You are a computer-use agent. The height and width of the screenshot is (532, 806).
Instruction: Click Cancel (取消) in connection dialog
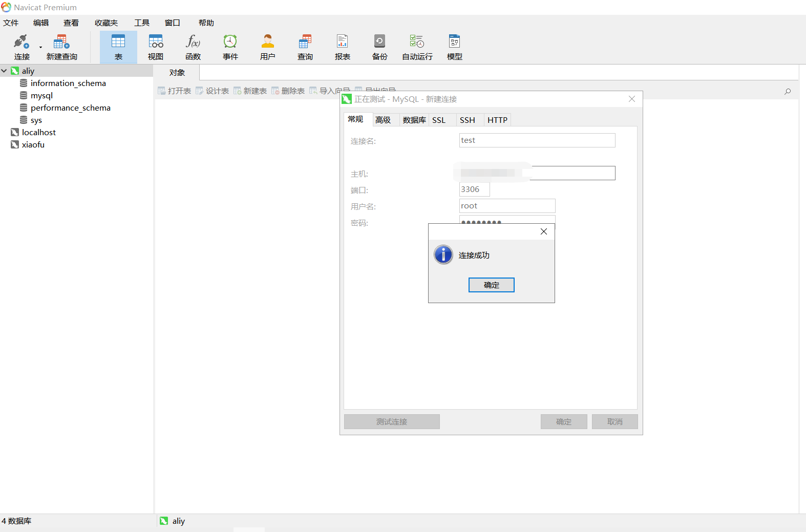pos(615,421)
